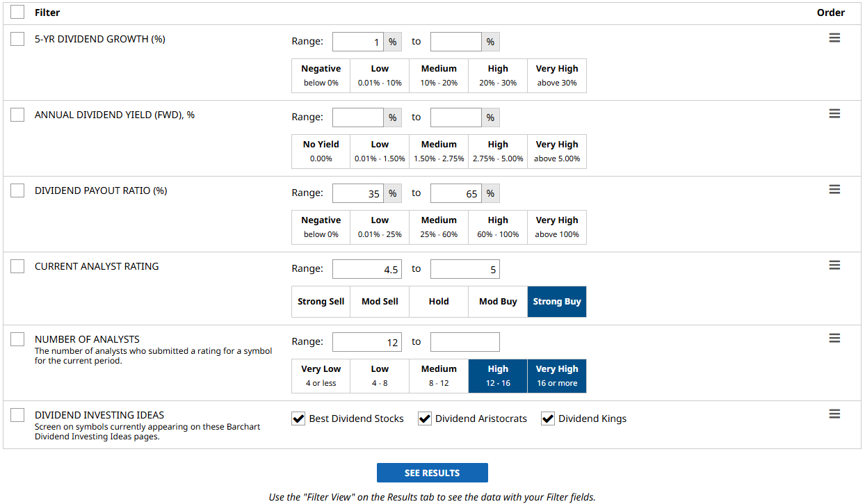
Task: Pick Very High dividend yield above 5.00%
Action: click(x=557, y=152)
